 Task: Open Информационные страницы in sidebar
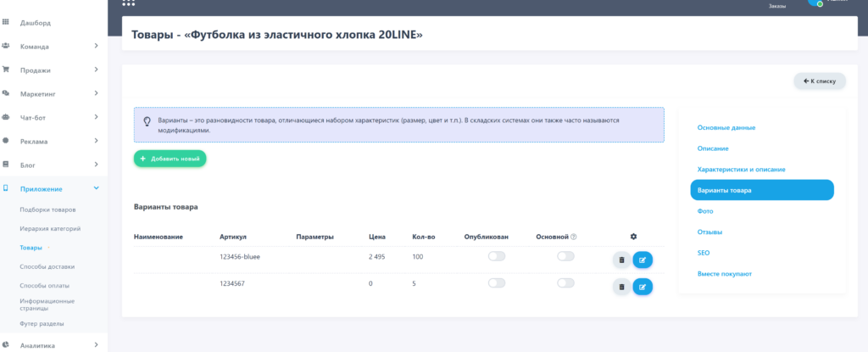click(x=47, y=305)
